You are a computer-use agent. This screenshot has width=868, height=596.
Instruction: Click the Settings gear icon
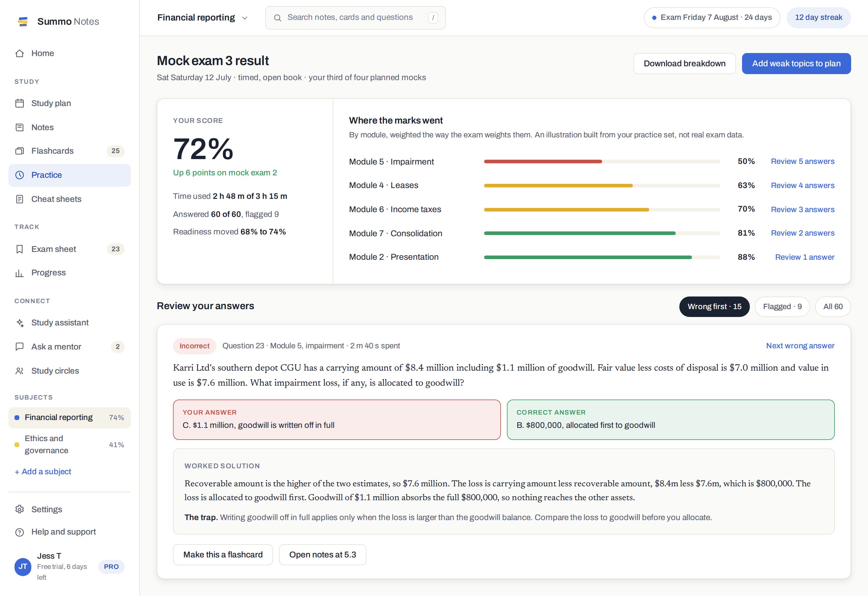tap(20, 509)
